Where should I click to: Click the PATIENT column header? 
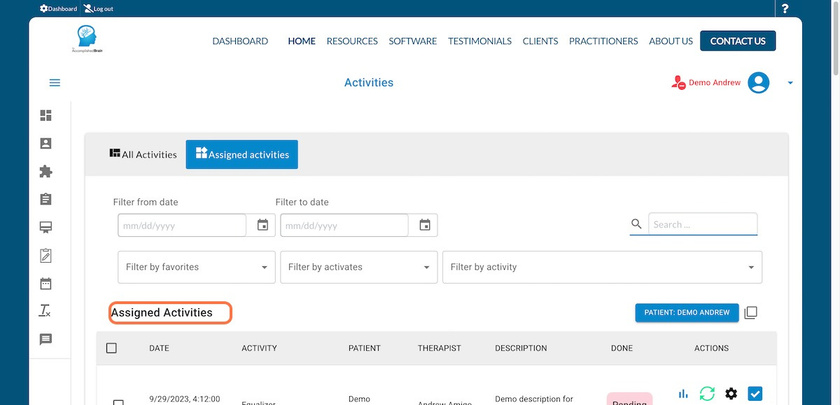tap(364, 348)
